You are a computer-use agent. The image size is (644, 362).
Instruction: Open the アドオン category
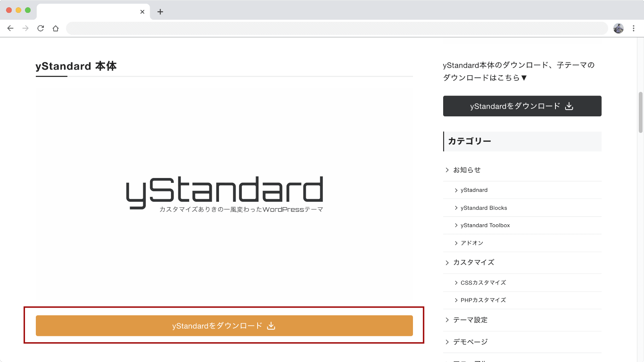tap(472, 243)
